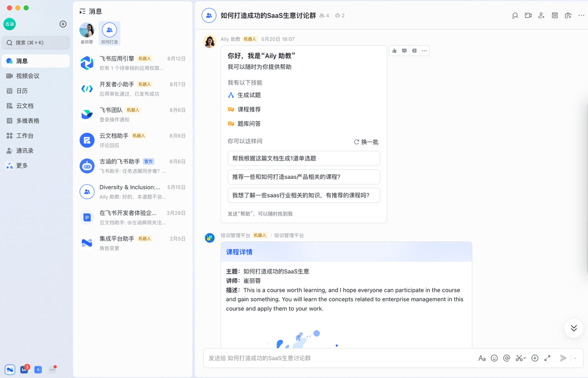The width and height of the screenshot is (588, 378).
Task: Open 云文档 in the sidebar
Action: pos(36,106)
